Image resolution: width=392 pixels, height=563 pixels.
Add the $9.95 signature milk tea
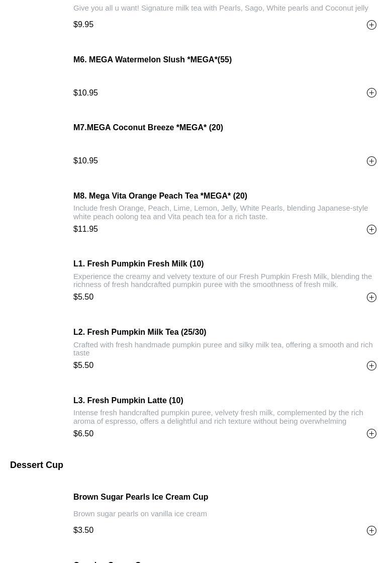click(371, 25)
